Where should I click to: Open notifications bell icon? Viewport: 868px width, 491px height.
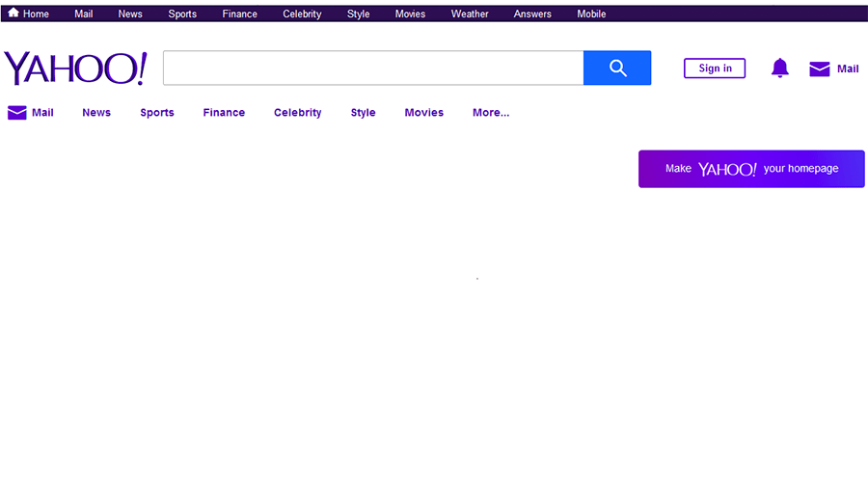coord(779,68)
